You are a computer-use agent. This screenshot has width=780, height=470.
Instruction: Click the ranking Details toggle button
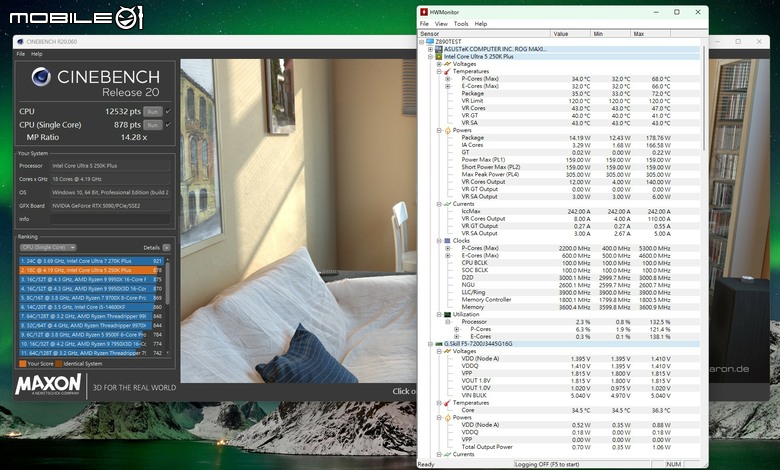point(166,248)
